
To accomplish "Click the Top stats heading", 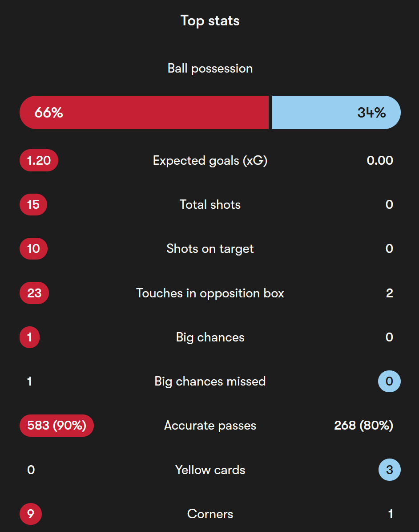I will pos(210,20).
